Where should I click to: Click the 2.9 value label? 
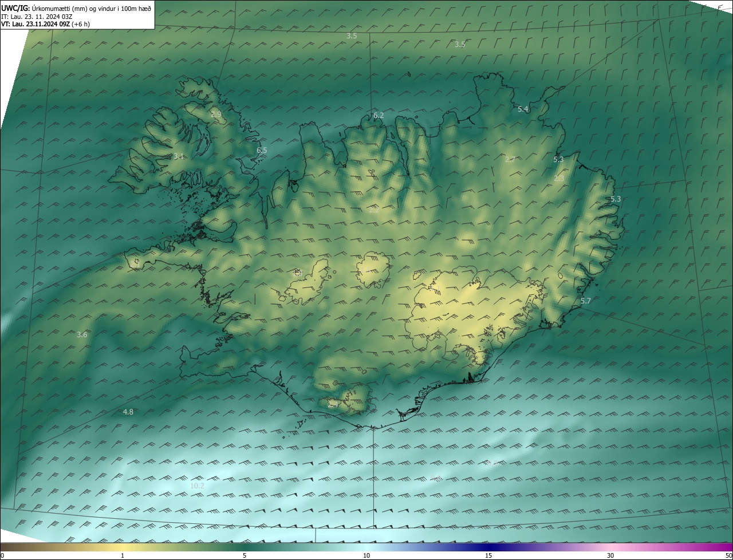point(216,115)
